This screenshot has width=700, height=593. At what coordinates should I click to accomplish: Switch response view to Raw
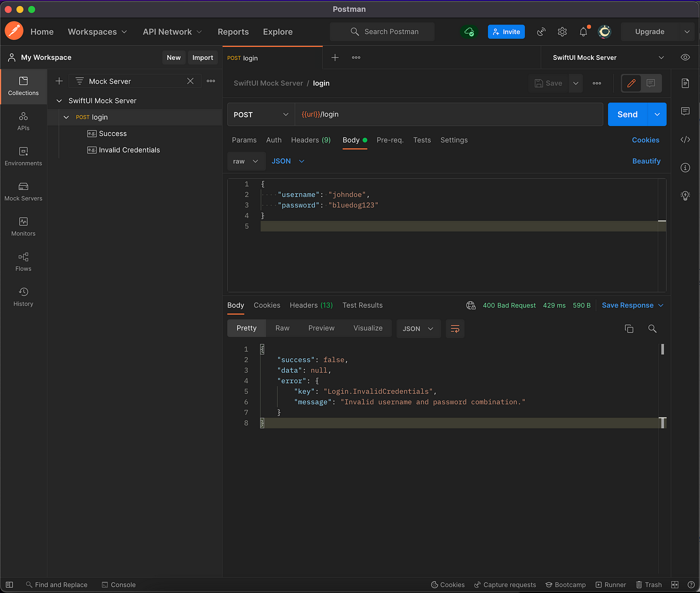click(x=282, y=328)
